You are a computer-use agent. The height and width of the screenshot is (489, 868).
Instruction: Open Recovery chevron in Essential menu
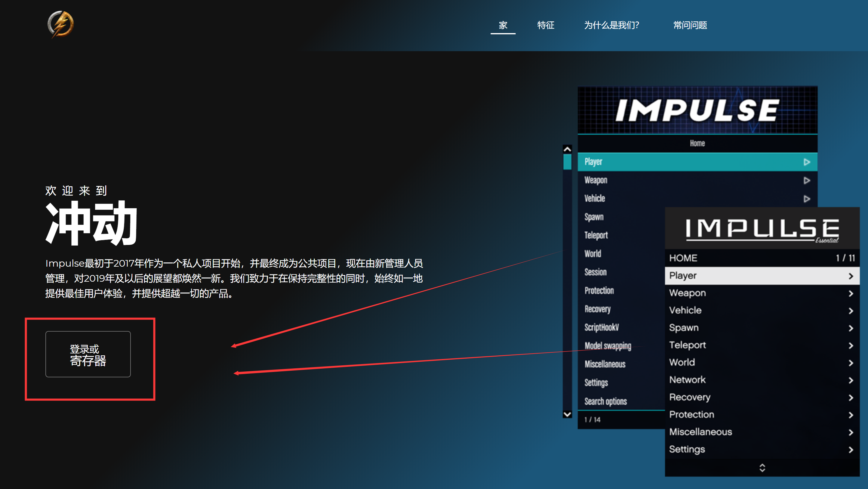851,398
